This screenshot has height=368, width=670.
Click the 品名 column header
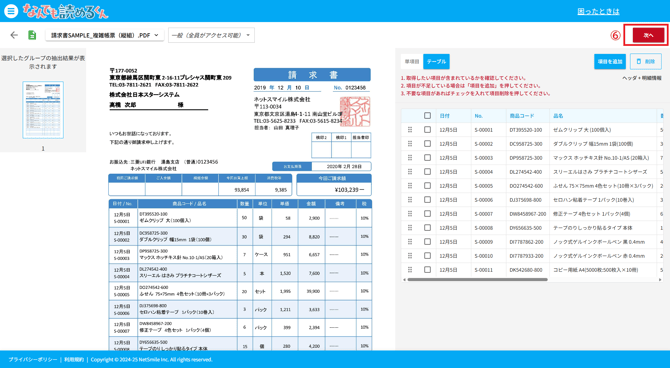[x=603, y=115]
